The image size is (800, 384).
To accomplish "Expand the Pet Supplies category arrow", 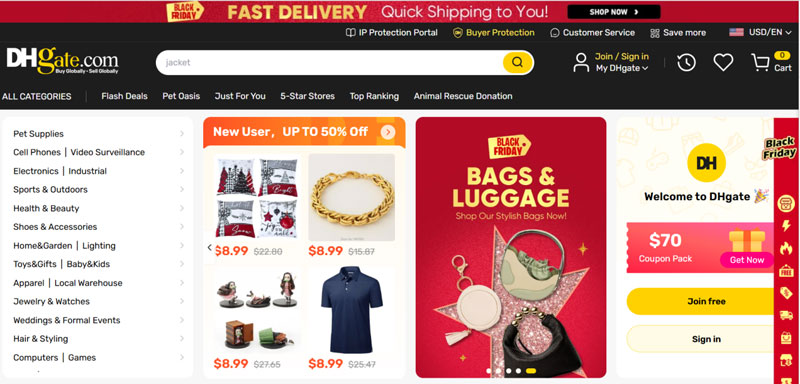I will click(182, 134).
